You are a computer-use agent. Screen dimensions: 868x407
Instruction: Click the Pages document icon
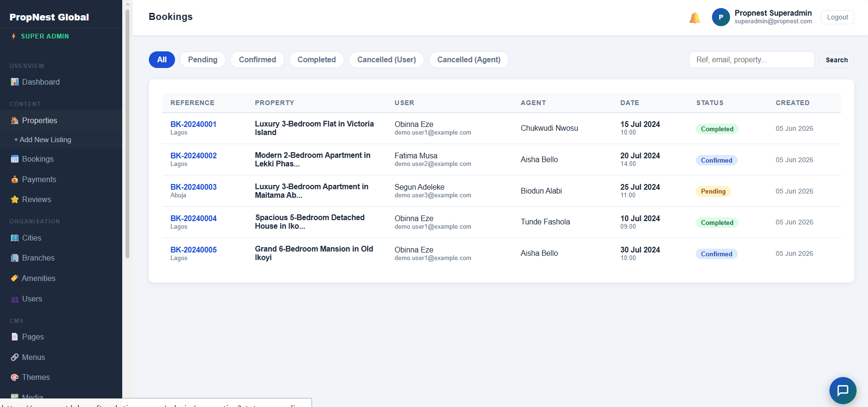click(x=15, y=337)
